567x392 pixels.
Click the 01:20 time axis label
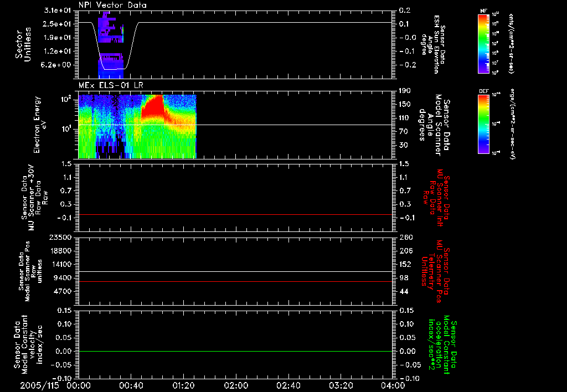click(183, 385)
